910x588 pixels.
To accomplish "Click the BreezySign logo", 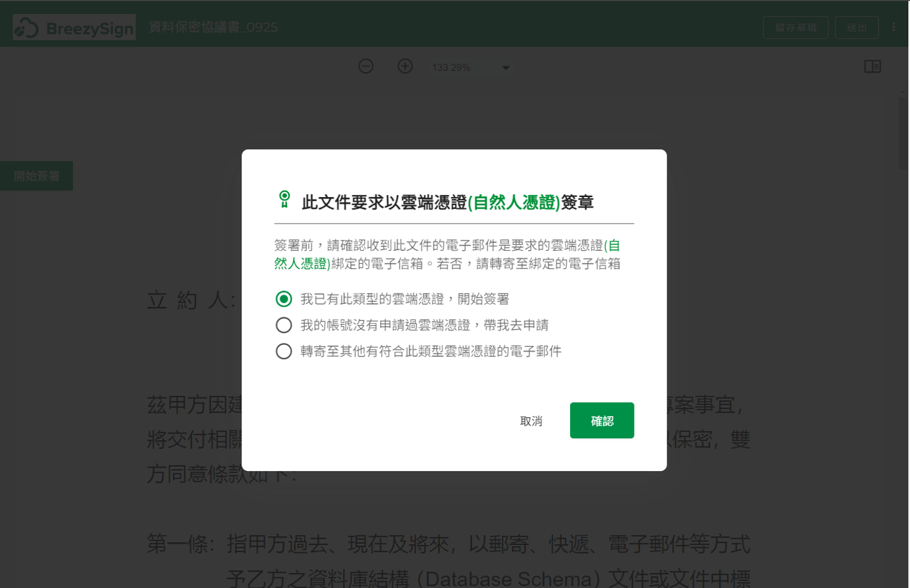I will (74, 27).
